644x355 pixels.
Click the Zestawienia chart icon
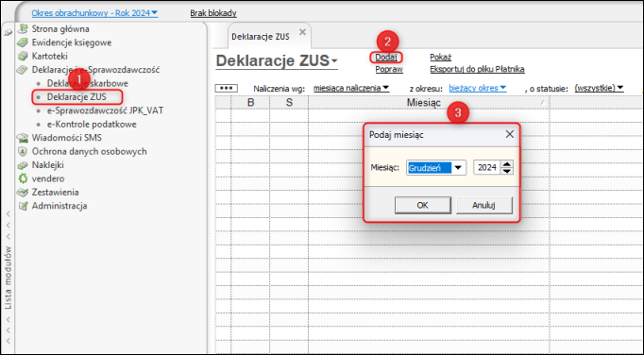coord(23,193)
